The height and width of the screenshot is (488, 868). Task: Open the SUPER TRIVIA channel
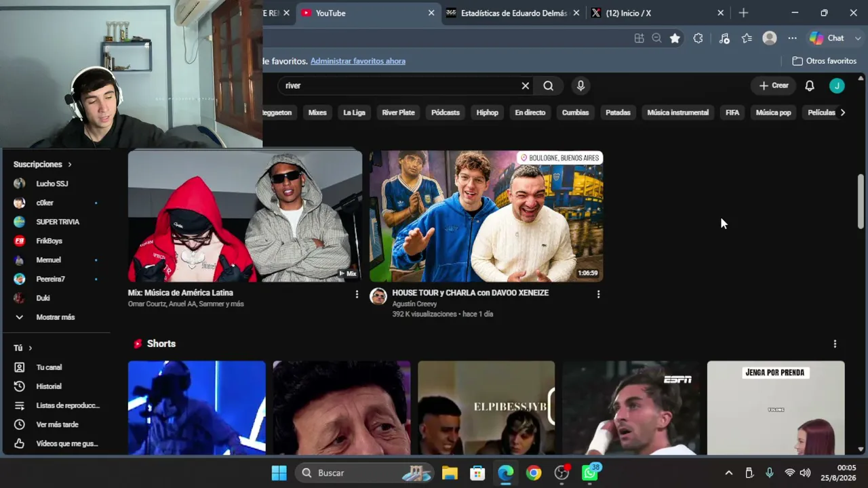57,222
